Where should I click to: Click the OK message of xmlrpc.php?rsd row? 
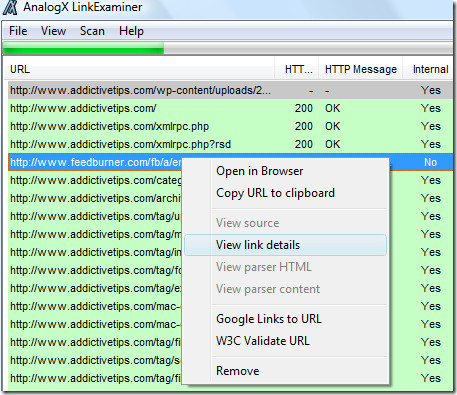333,144
